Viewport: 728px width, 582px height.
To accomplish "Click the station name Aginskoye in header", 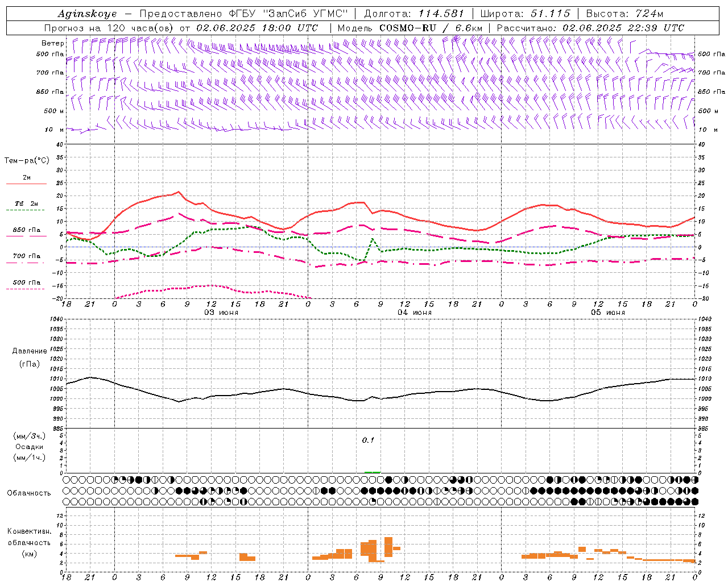I will coord(87,14).
